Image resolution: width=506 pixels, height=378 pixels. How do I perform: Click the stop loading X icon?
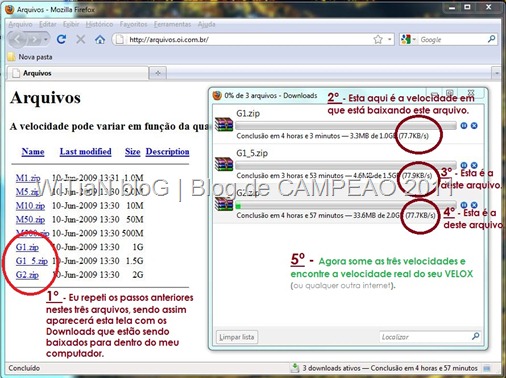[81, 40]
